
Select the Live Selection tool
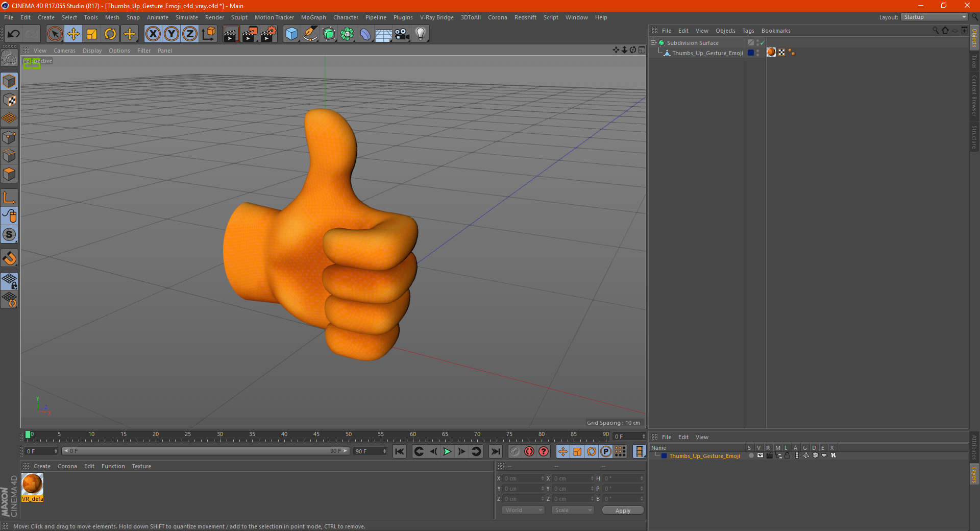click(55, 34)
